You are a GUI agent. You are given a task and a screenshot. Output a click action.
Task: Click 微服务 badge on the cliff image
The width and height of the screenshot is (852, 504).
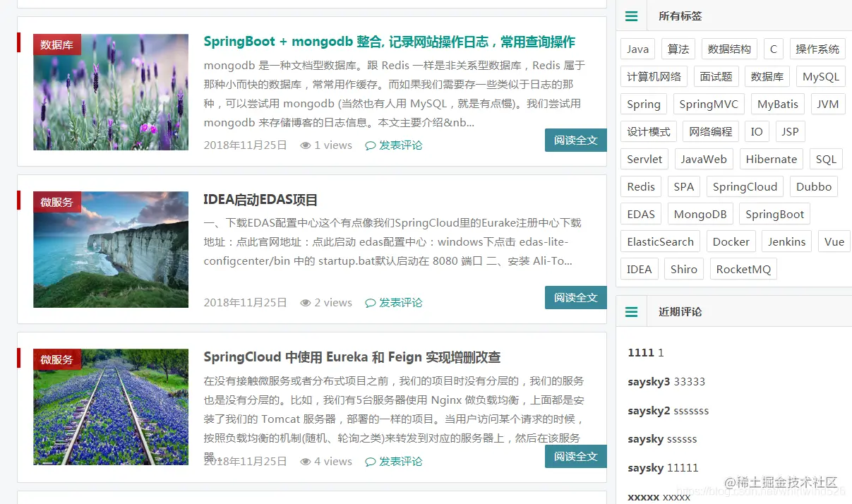pyautogui.click(x=57, y=202)
